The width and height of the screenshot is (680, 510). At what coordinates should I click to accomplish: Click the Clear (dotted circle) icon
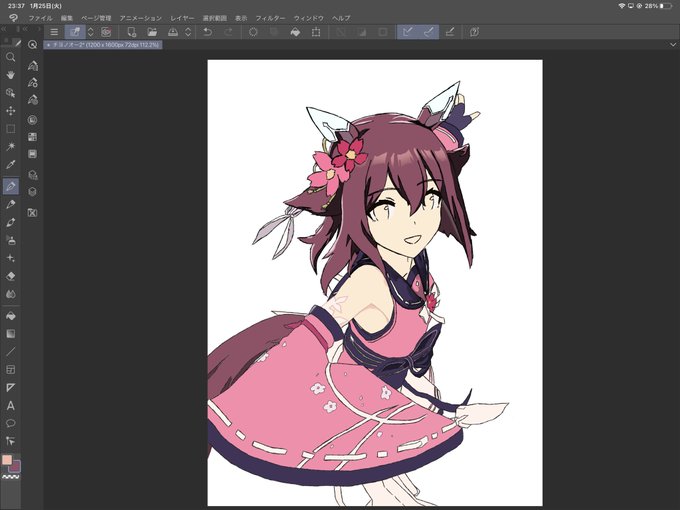(253, 32)
